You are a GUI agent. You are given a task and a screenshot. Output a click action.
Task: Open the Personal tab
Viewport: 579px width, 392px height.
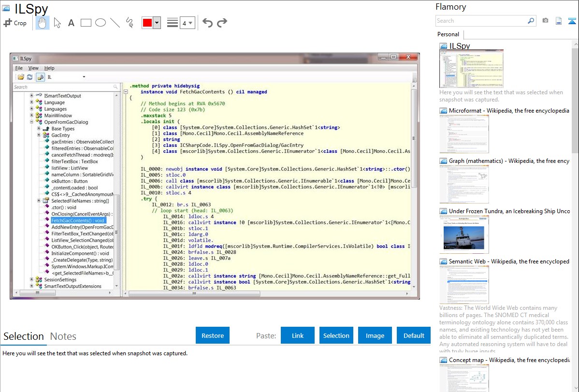448,34
